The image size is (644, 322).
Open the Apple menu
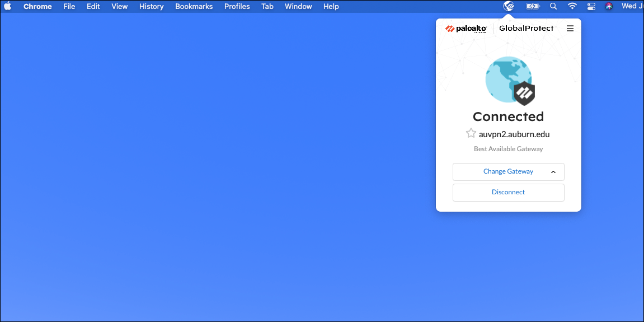tap(7, 6)
